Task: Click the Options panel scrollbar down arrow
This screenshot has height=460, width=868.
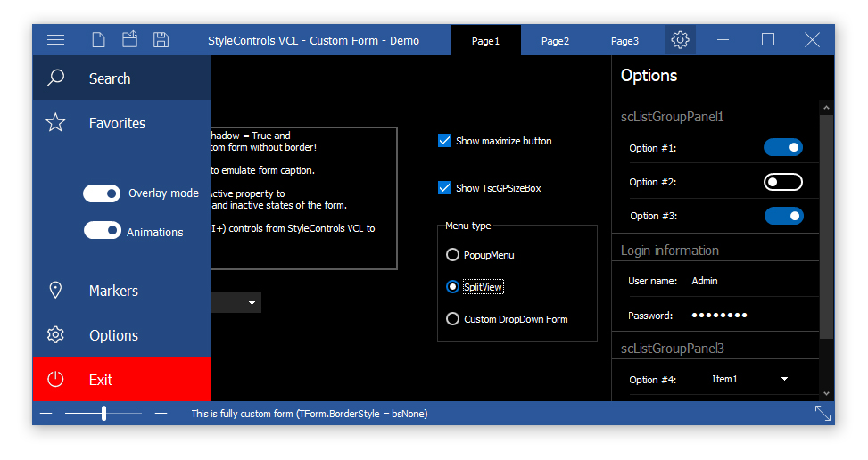Action: click(x=826, y=394)
